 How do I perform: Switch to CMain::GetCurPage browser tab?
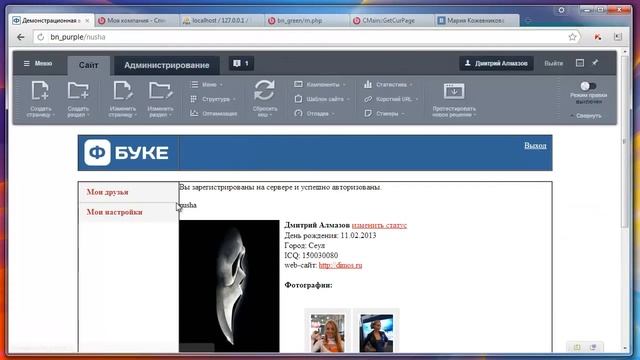coord(391,20)
